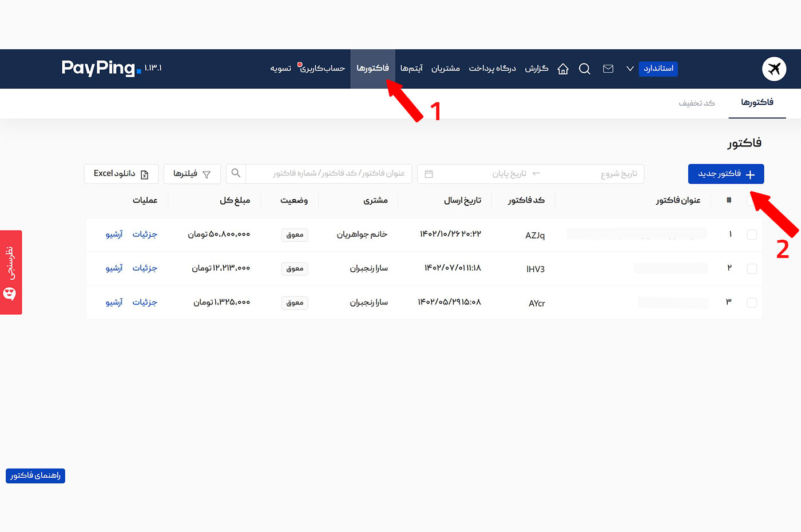Open راهنمای فاکتور help button
The image size is (801, 532).
(35, 476)
